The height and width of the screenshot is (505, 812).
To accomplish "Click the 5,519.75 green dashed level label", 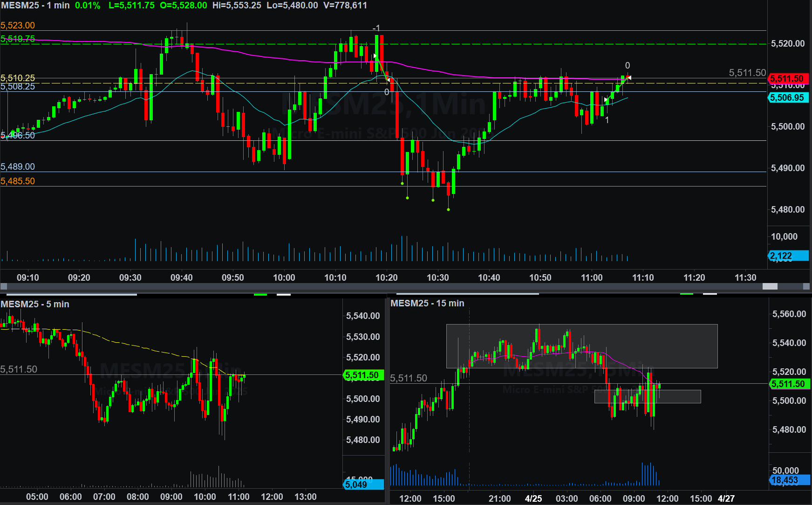I will point(18,39).
